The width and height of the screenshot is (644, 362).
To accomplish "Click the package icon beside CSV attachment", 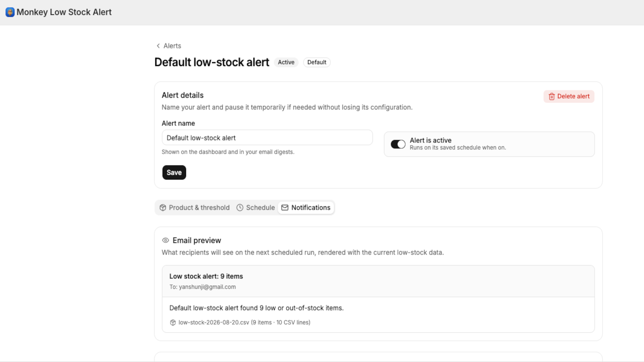I will (x=173, y=323).
